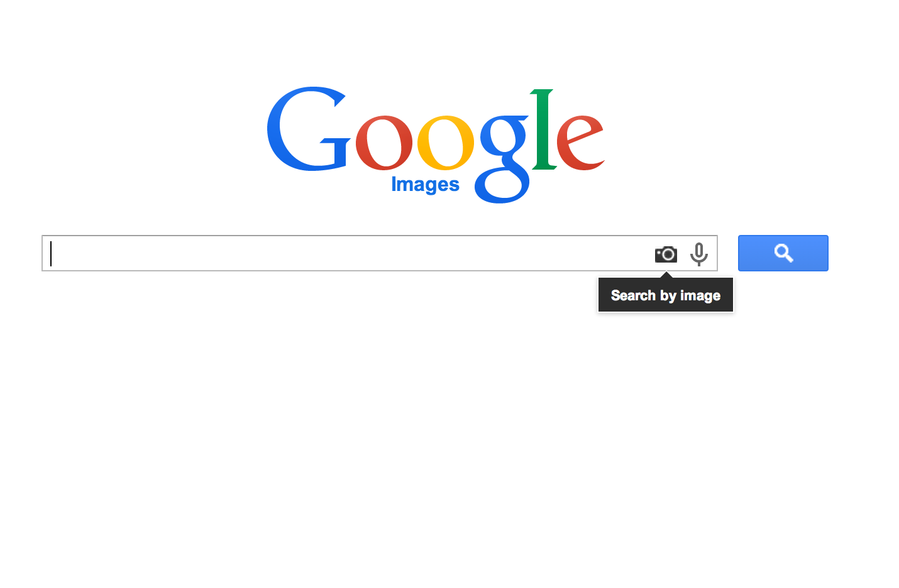Click the red 'e' in Google logo
The image size is (899, 588).
tap(580, 143)
